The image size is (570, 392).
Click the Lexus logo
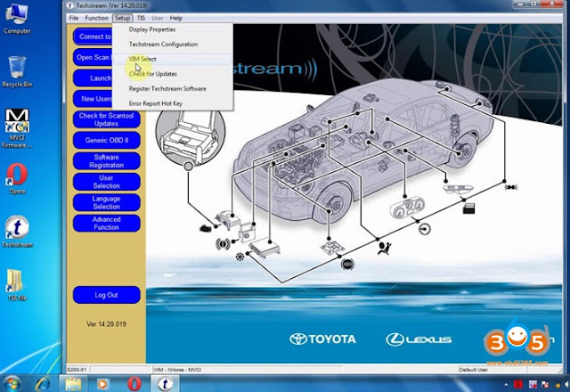pyautogui.click(x=419, y=339)
